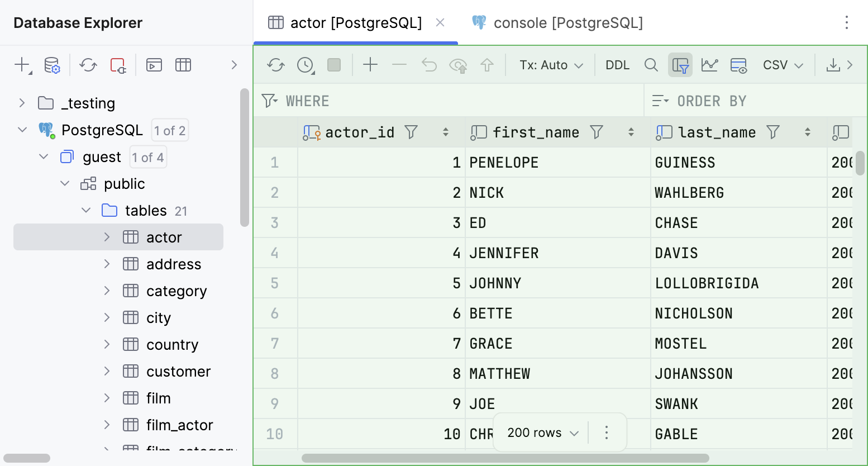Change the page size from 200 rows
This screenshot has width=868, height=466.
click(x=539, y=432)
